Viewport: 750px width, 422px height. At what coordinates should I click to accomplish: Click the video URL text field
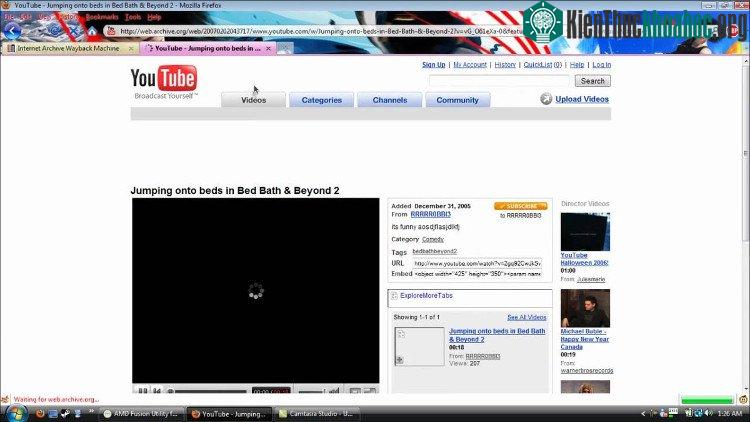tap(477, 263)
